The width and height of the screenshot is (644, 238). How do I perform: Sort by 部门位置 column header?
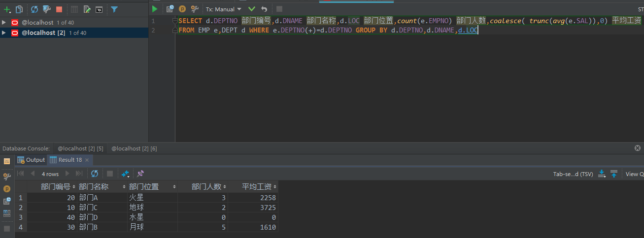click(x=153, y=187)
